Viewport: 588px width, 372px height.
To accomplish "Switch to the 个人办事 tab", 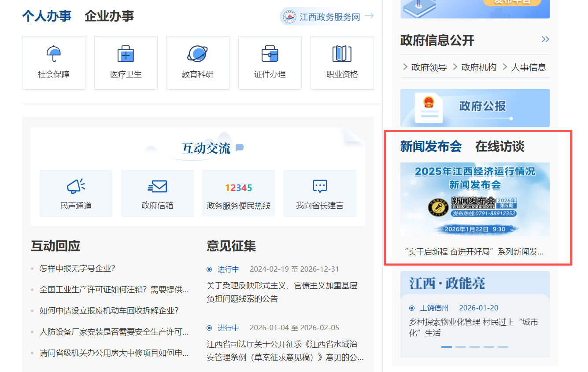I will pos(47,16).
